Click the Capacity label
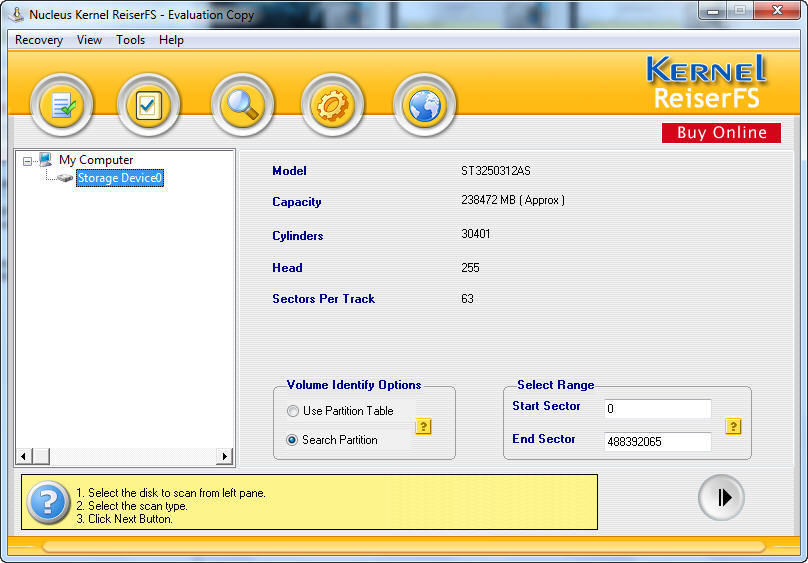 pyautogui.click(x=297, y=202)
